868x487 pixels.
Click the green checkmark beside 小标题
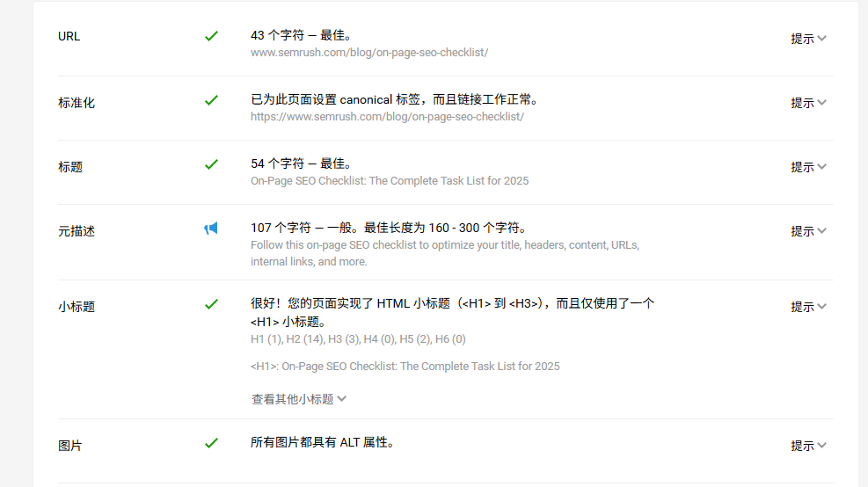[x=211, y=304]
